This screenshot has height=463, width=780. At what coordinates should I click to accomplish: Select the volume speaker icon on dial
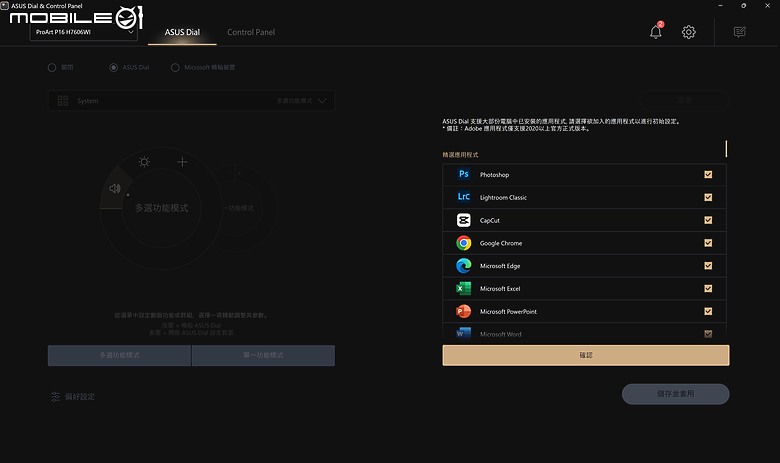point(115,188)
